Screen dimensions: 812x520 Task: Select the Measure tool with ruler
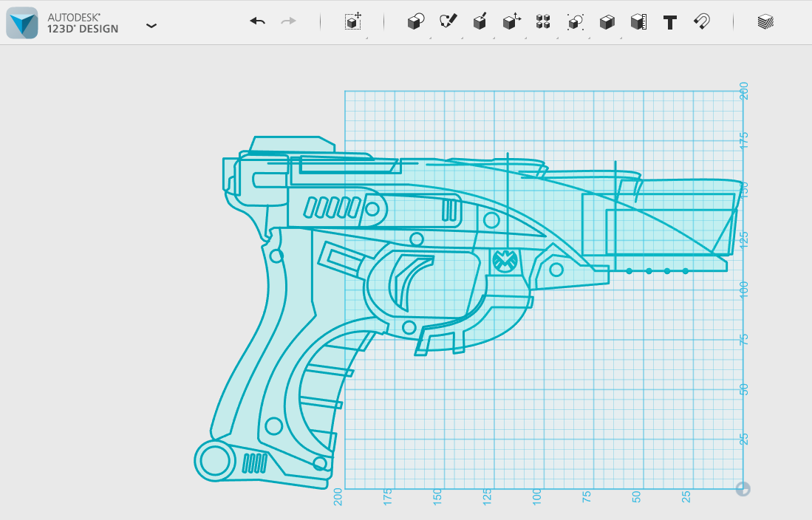(x=638, y=22)
